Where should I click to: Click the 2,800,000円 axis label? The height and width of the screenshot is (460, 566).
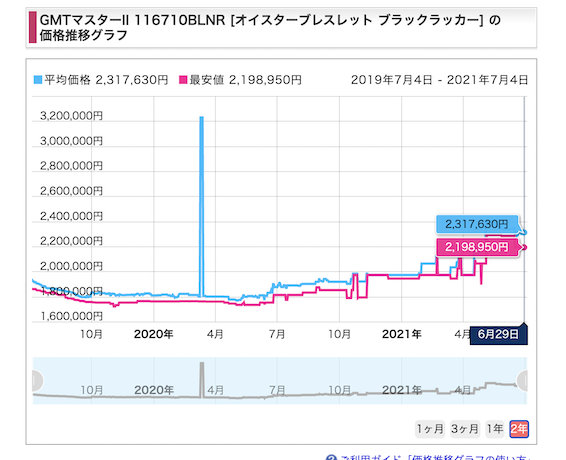tap(71, 166)
